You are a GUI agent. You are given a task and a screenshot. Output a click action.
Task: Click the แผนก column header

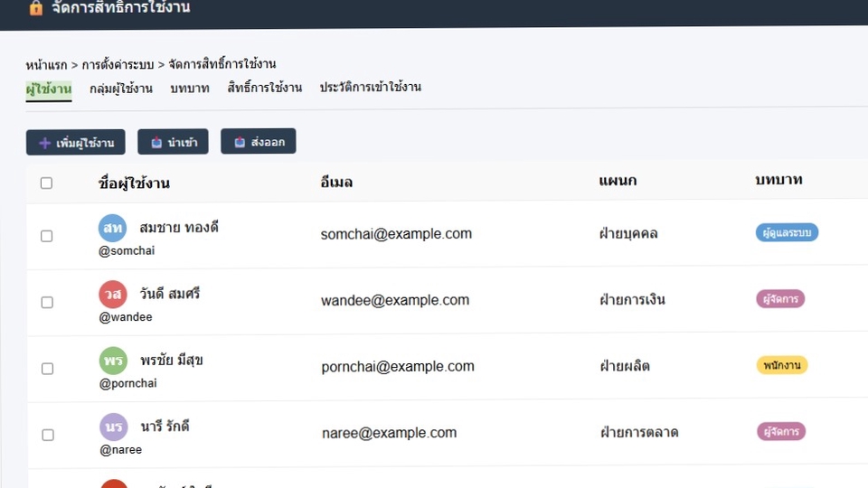pyautogui.click(x=618, y=181)
